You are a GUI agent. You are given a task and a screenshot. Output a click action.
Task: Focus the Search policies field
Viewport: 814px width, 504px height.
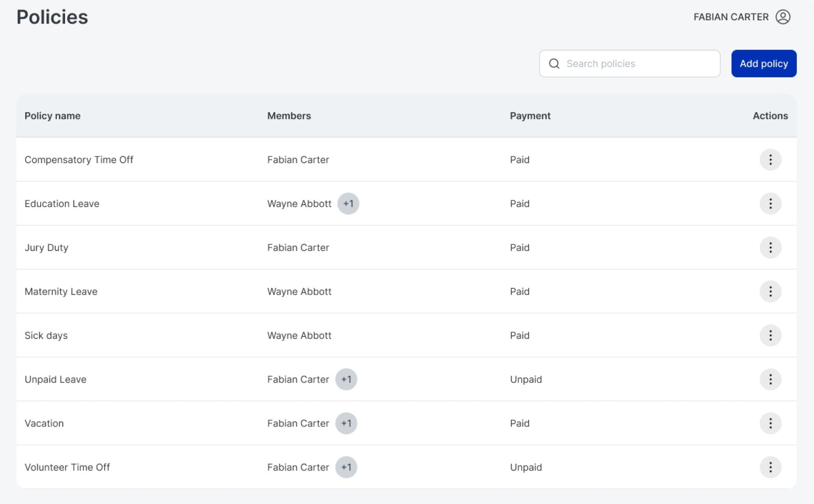pos(638,63)
